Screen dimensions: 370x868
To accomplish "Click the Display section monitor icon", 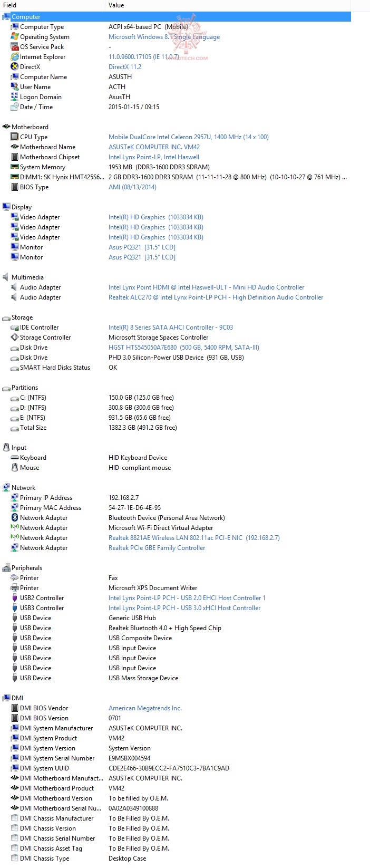I will (6, 207).
